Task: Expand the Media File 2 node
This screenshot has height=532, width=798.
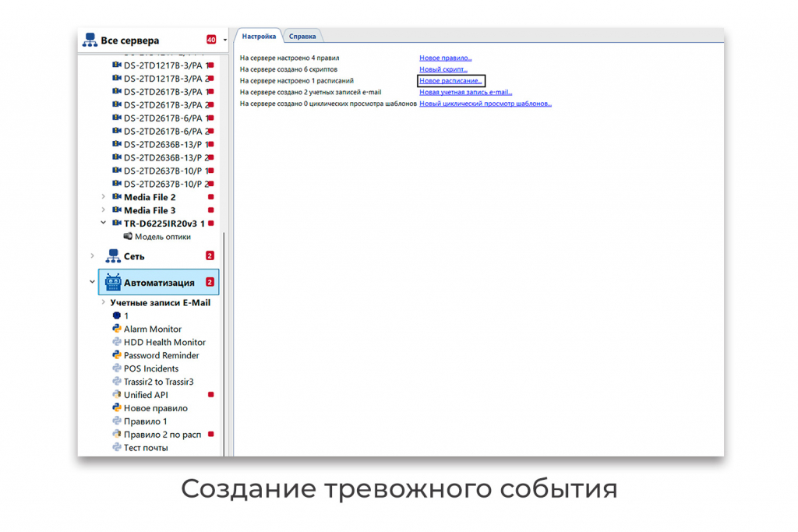Action: click(x=104, y=197)
